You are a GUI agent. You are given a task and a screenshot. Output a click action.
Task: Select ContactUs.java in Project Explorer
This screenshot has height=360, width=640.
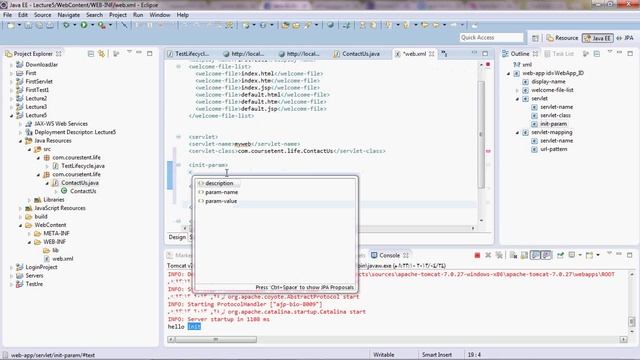[80, 183]
